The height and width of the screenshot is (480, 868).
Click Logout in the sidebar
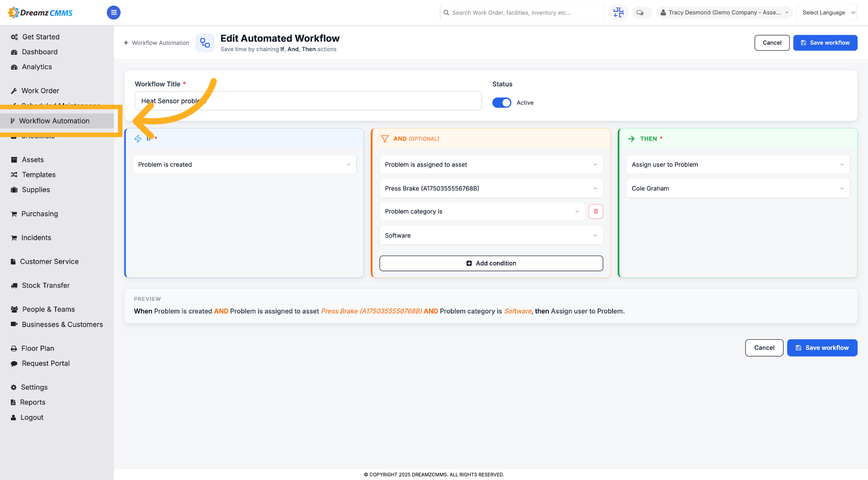point(32,418)
